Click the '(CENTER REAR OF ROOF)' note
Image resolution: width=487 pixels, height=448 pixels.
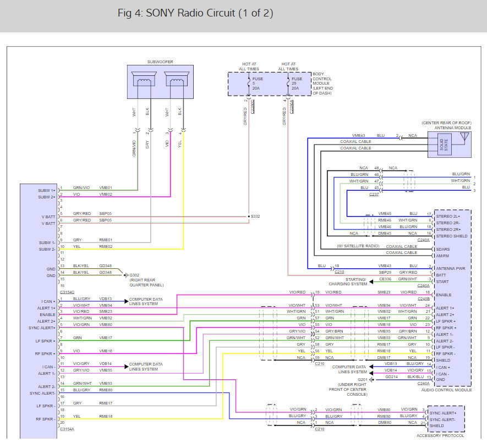click(x=446, y=123)
